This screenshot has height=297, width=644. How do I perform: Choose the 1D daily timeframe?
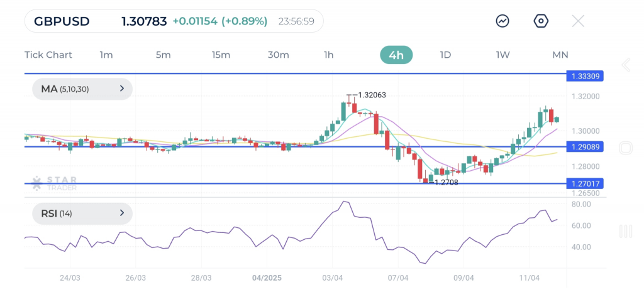coord(445,55)
